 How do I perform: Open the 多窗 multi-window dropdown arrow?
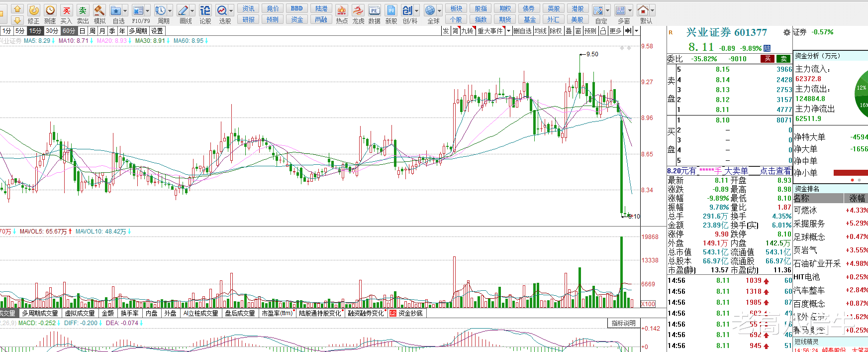630,10
